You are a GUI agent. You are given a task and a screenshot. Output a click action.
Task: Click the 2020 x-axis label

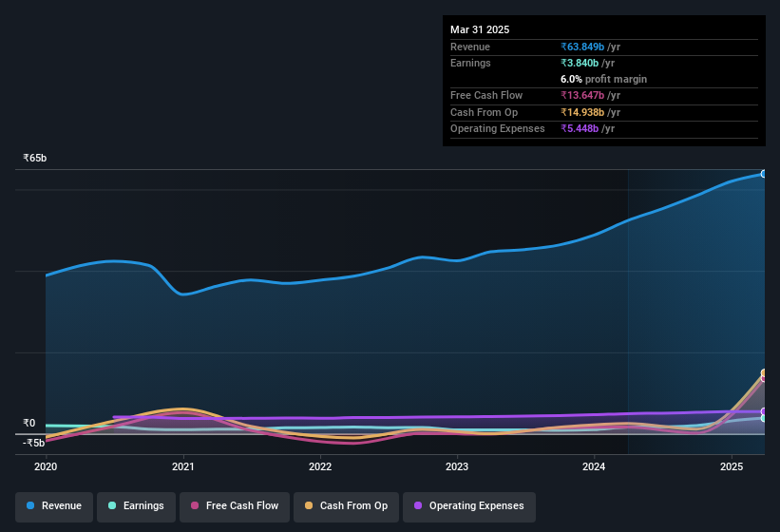coord(46,466)
